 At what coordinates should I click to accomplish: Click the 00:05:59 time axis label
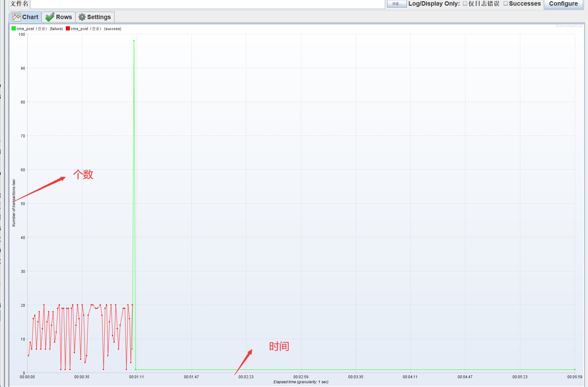click(575, 377)
